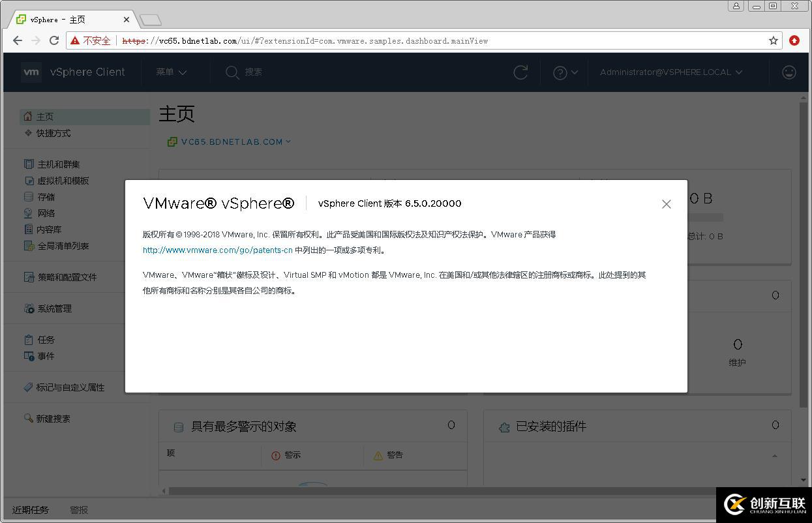
Task: Open 全局清单列表 in navigation
Action: point(63,246)
